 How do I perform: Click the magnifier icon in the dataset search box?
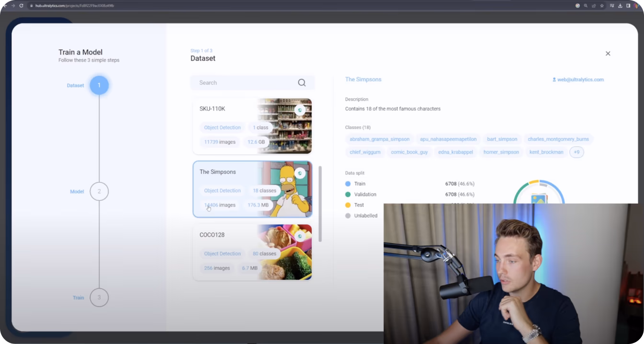point(302,82)
